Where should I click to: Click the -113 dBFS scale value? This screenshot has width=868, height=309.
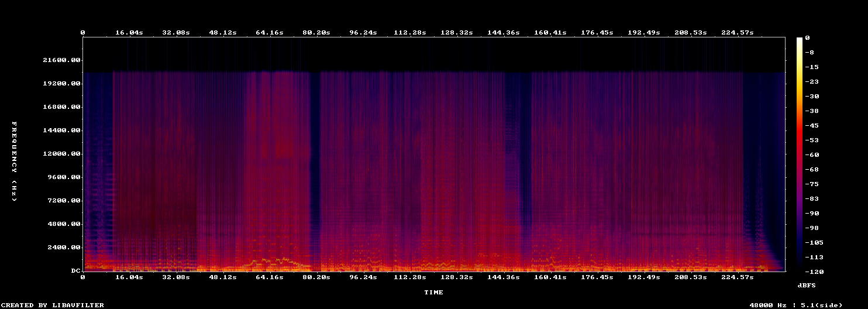click(814, 257)
